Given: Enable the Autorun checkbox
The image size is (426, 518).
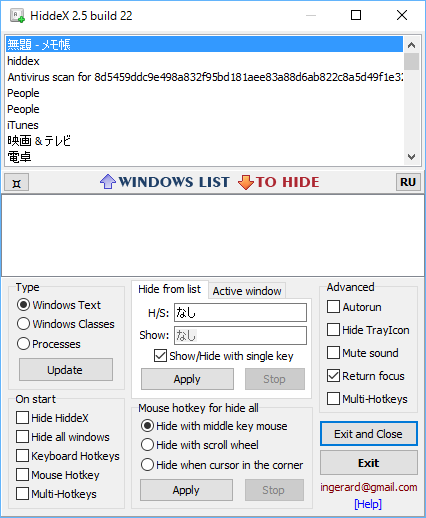Looking at the screenshot, I should point(333,307).
